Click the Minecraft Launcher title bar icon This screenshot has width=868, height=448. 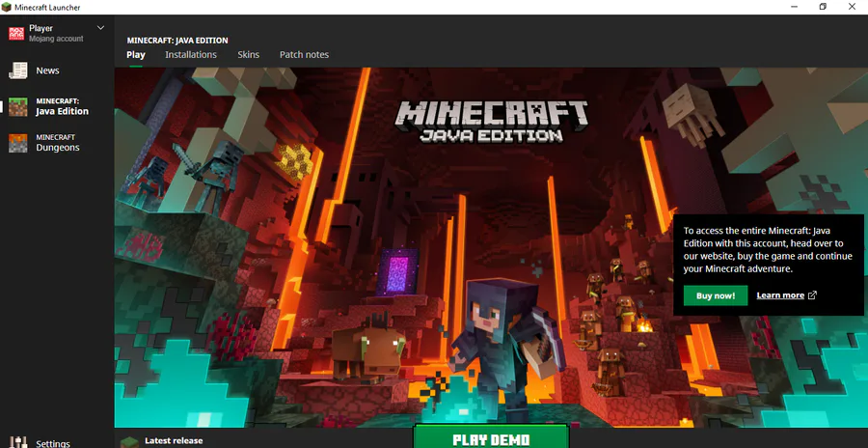(x=6, y=7)
